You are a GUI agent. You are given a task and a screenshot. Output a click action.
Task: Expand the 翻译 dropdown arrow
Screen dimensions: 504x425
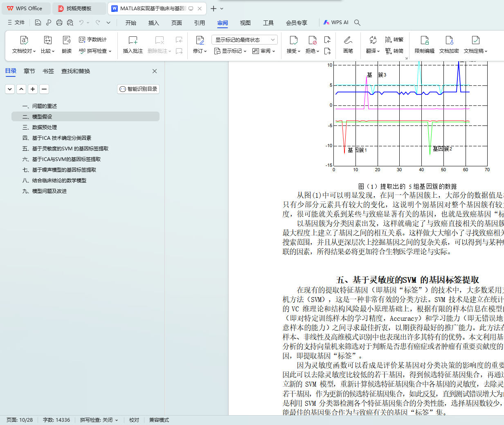[378, 51]
